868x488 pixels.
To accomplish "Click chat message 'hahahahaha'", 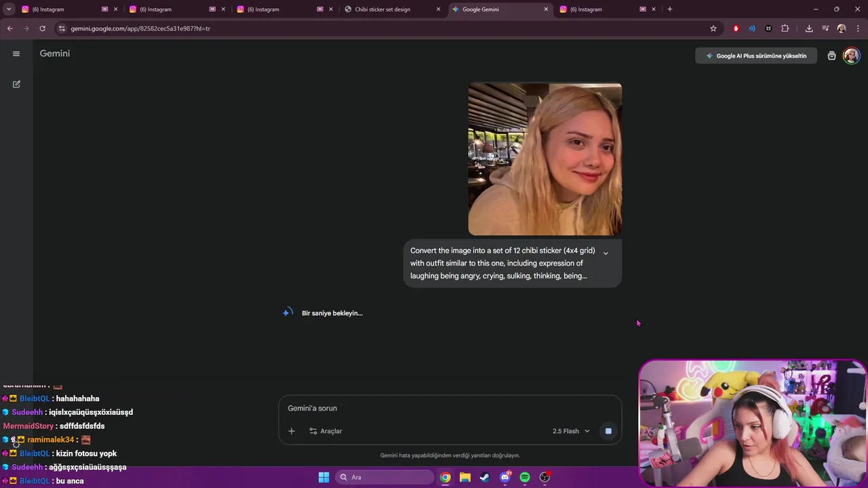I will pos(77,399).
